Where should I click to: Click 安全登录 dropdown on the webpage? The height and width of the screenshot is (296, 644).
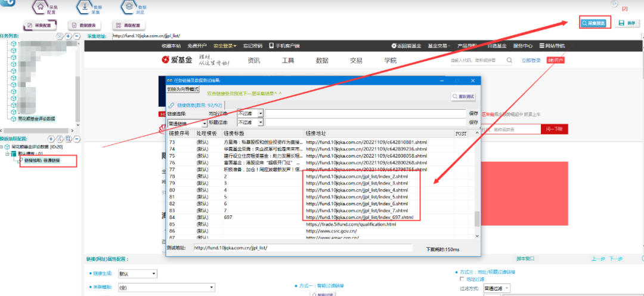tap(225, 45)
